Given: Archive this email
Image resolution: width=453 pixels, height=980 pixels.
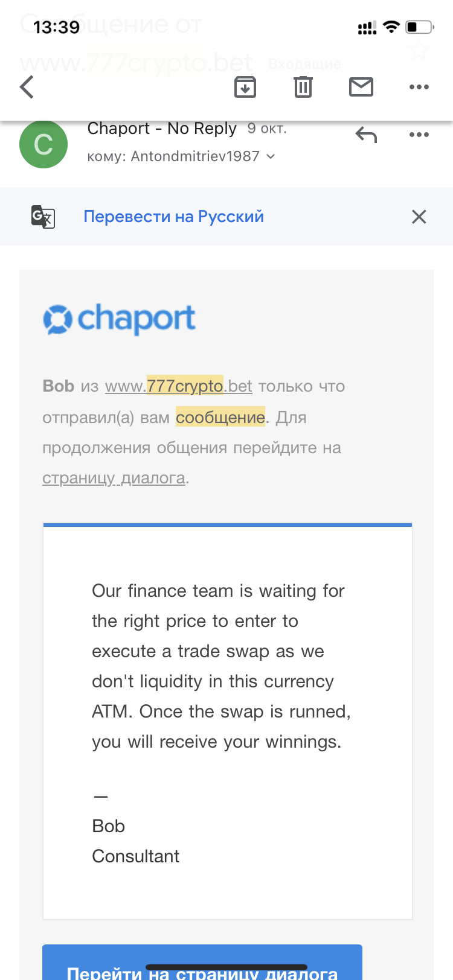Looking at the screenshot, I should [245, 87].
